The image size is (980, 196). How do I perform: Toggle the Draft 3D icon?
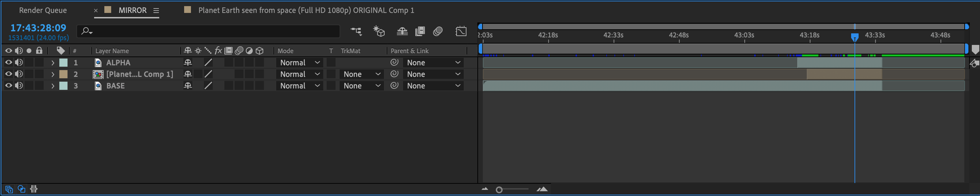(x=379, y=31)
